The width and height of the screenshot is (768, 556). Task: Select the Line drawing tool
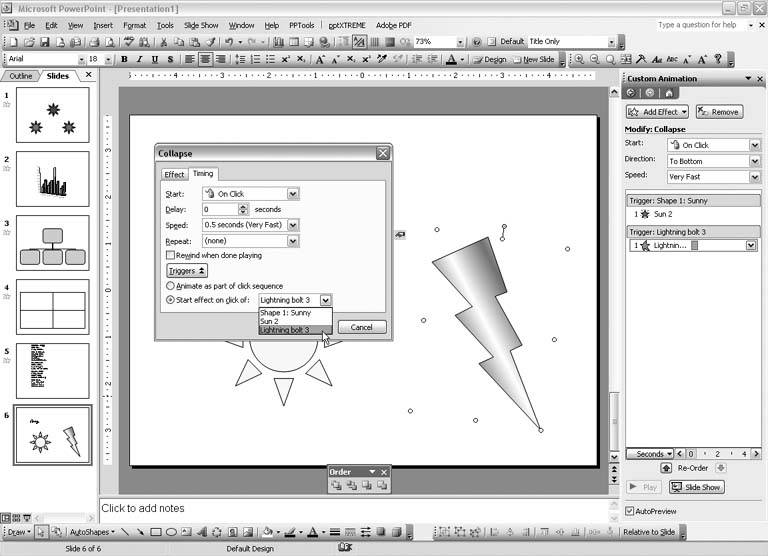click(125, 532)
